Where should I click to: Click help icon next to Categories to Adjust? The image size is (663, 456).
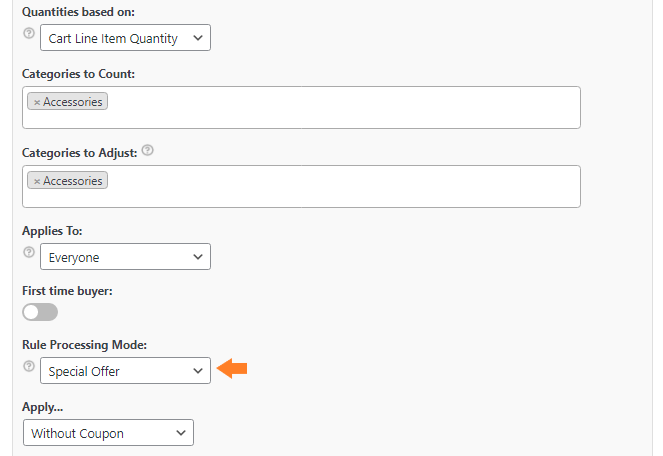click(x=148, y=150)
